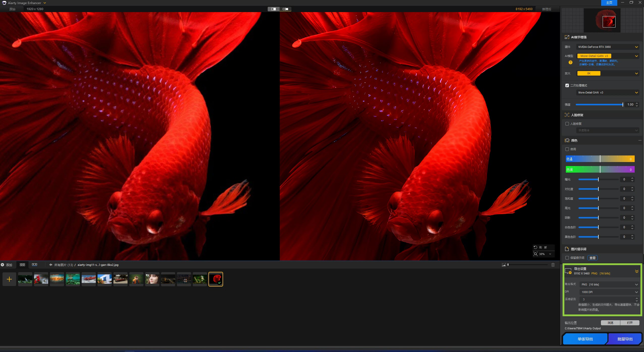644x352 pixels.
Task: Click the yellow question mark help icon
Action: [x=570, y=62]
